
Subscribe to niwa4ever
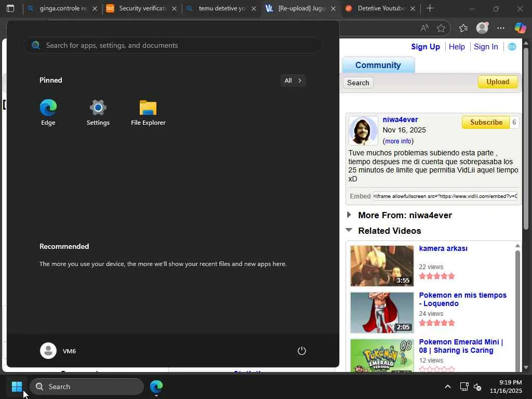click(x=486, y=122)
